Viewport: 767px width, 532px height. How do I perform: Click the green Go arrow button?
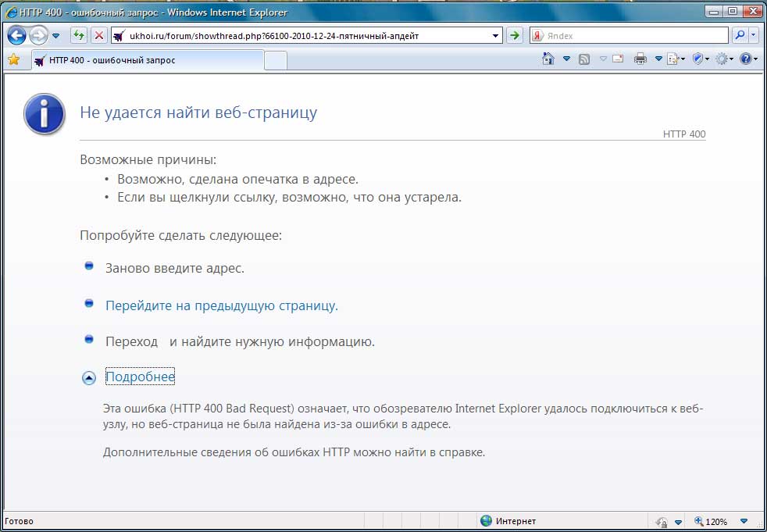point(514,35)
